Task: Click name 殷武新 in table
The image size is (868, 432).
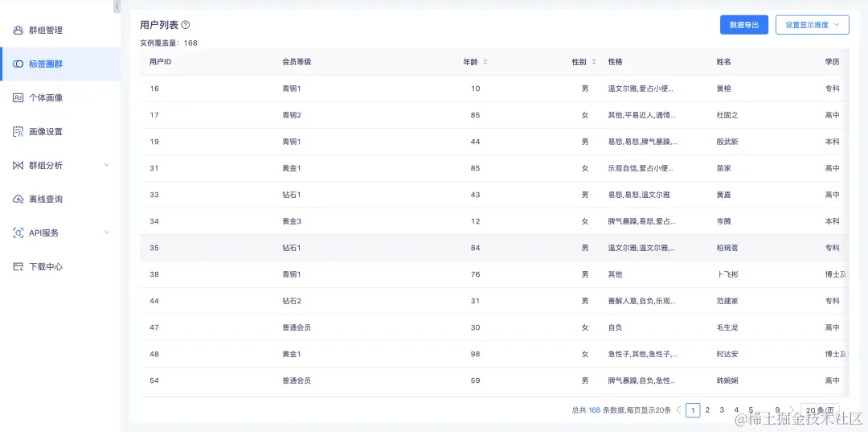Action: click(727, 142)
